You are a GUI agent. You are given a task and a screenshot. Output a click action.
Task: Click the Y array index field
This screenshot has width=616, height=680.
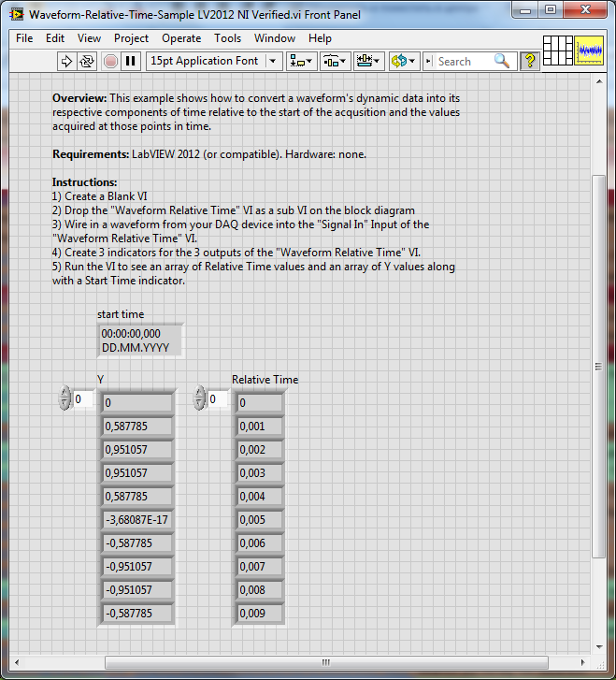tap(83, 399)
